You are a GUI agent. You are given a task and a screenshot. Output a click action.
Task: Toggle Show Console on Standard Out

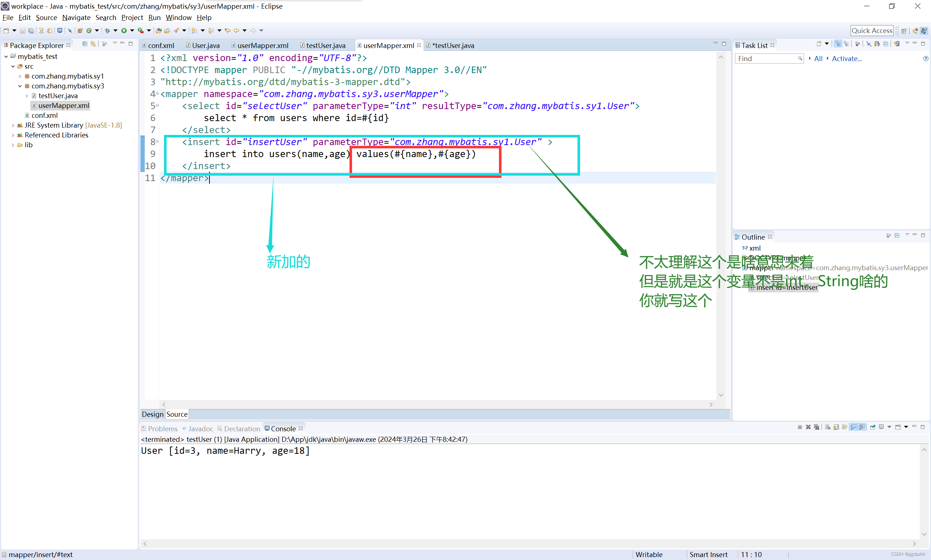[854, 427]
